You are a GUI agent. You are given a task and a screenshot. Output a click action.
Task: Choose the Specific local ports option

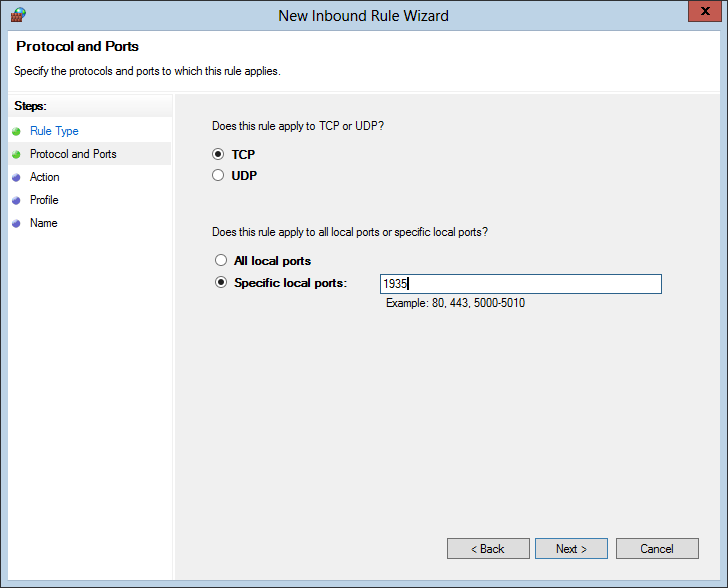click(x=221, y=282)
